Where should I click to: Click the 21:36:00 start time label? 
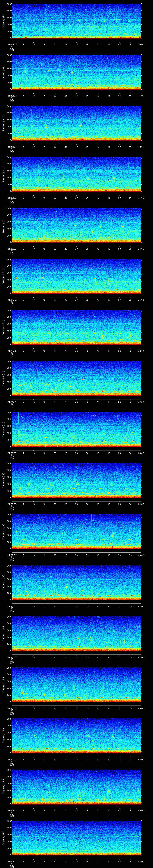pyautogui.click(x=12, y=402)
